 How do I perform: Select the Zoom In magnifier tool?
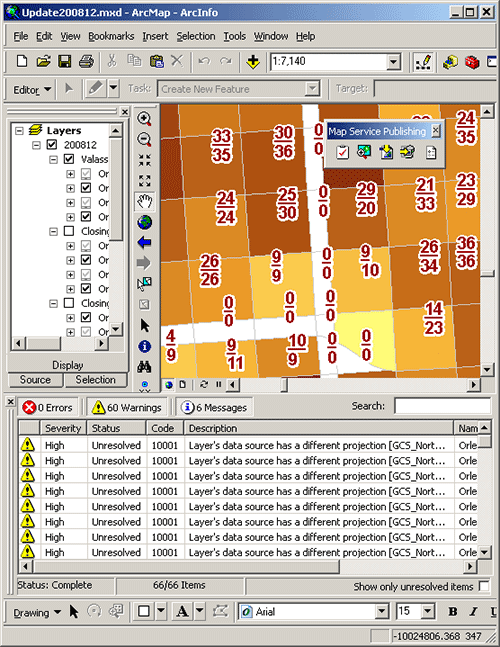[x=144, y=119]
